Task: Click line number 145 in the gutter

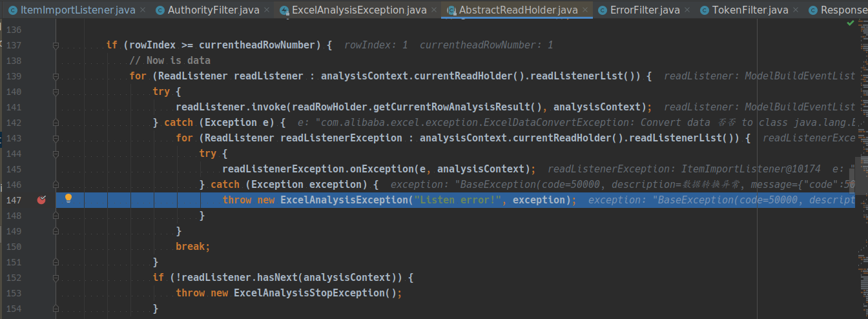Action: [x=14, y=169]
